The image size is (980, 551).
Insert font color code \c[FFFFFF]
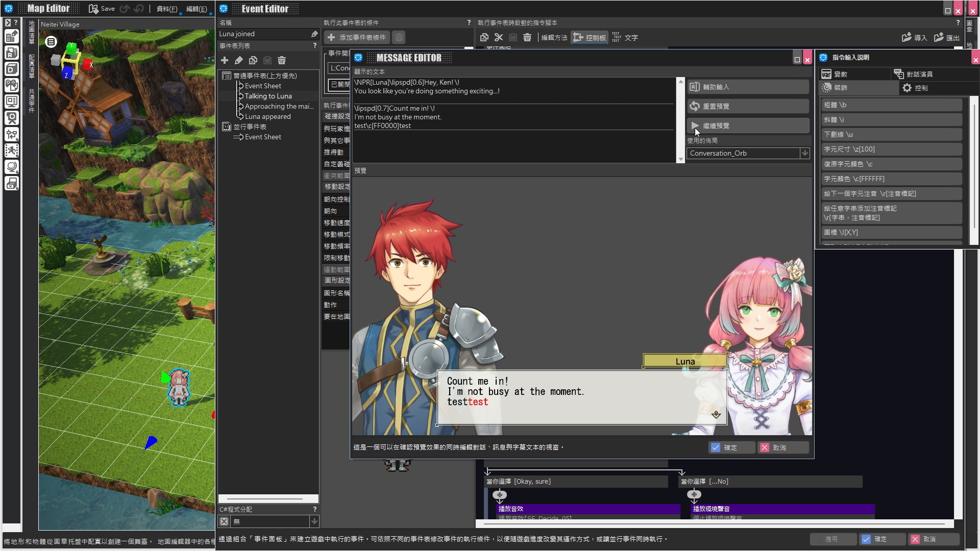pos(891,179)
